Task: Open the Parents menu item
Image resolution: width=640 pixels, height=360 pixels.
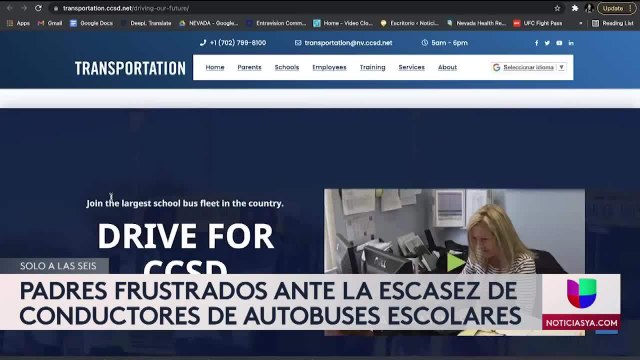Action: point(249,67)
